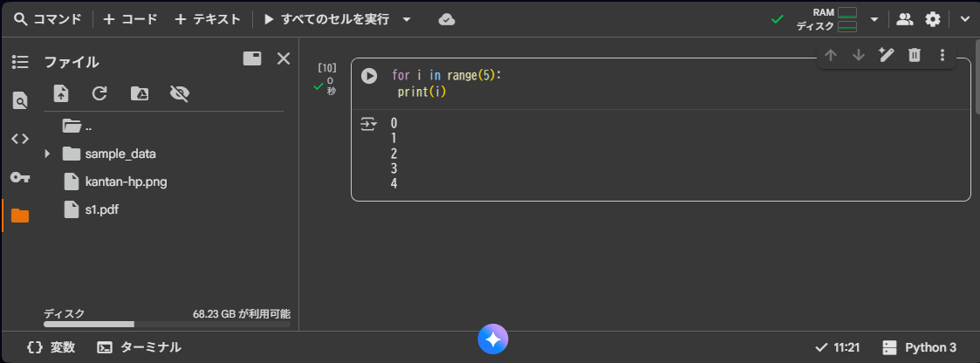Screen dimensions: 980x363
Task: Delete the current cell with trash icon
Action: 914,56
